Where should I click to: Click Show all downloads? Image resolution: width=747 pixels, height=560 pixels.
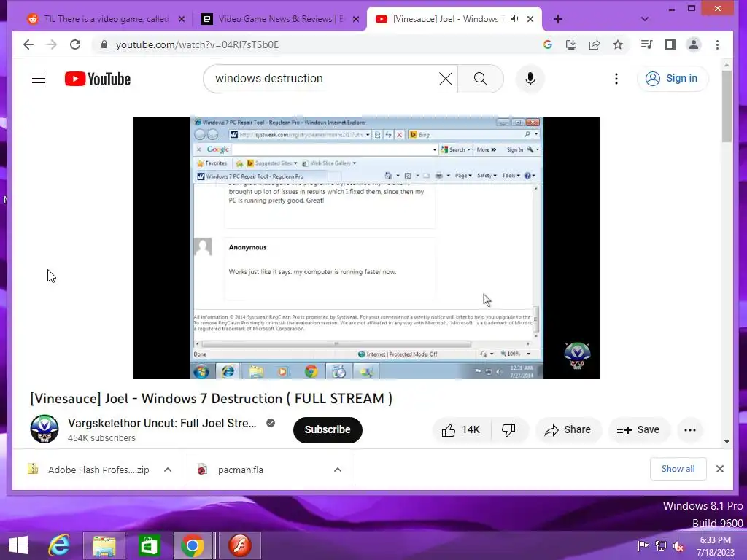(x=678, y=469)
